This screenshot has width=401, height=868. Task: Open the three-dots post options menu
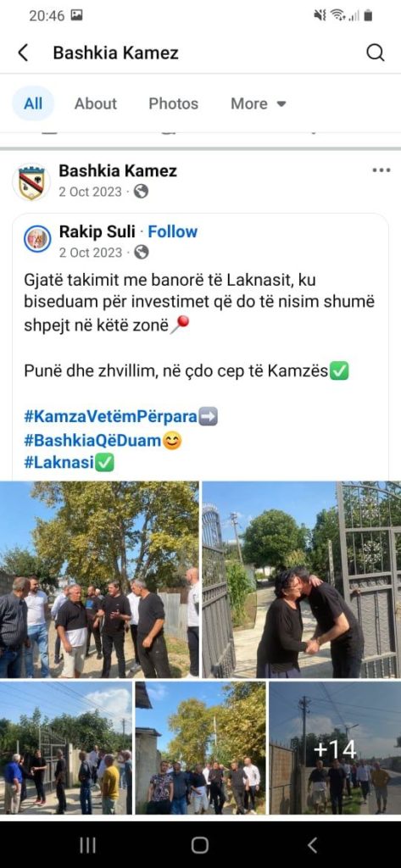[381, 170]
